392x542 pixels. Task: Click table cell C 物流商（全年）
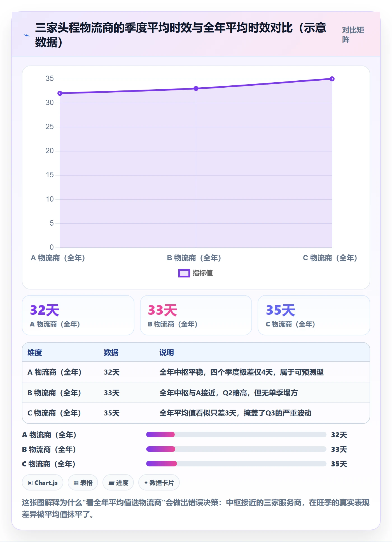tap(55, 413)
